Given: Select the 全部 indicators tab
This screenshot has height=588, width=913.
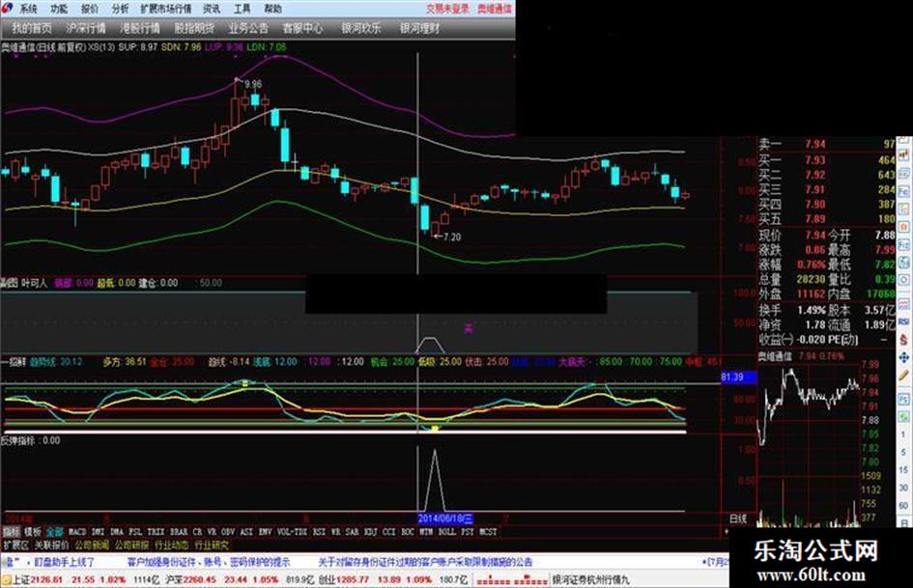Looking at the screenshot, I should pos(54,532).
